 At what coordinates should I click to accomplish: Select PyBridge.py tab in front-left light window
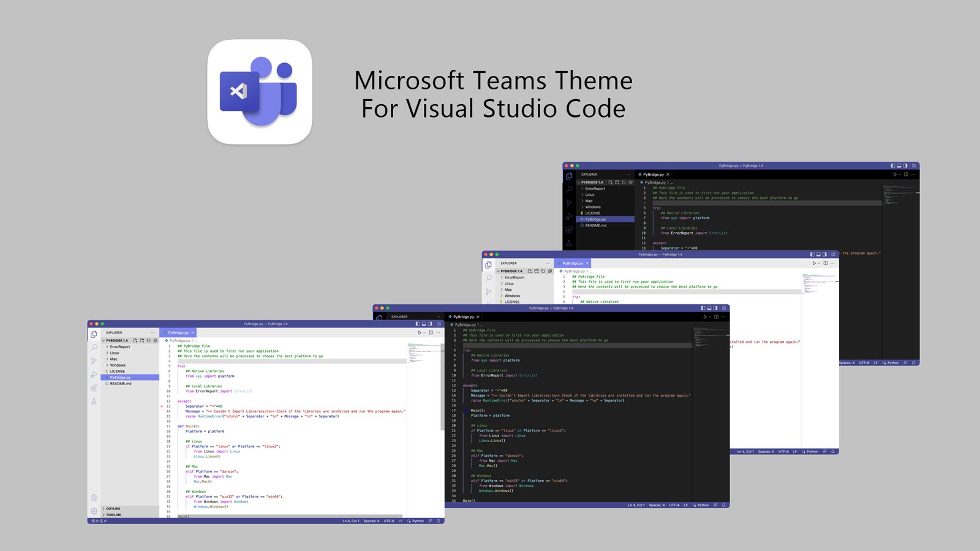[178, 332]
